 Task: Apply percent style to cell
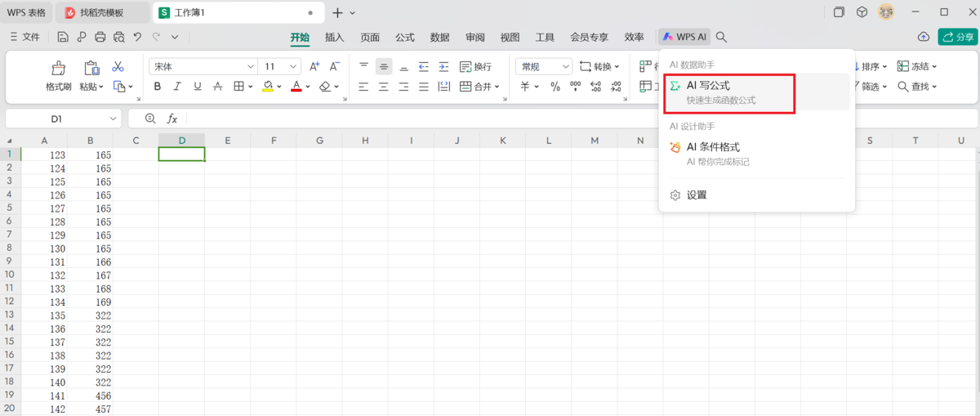[555, 86]
